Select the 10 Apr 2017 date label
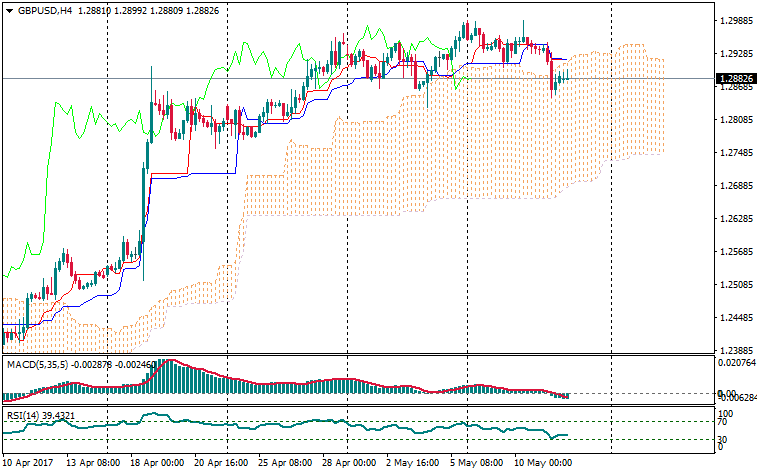Screen dimensions: 757x474 (x=29, y=464)
